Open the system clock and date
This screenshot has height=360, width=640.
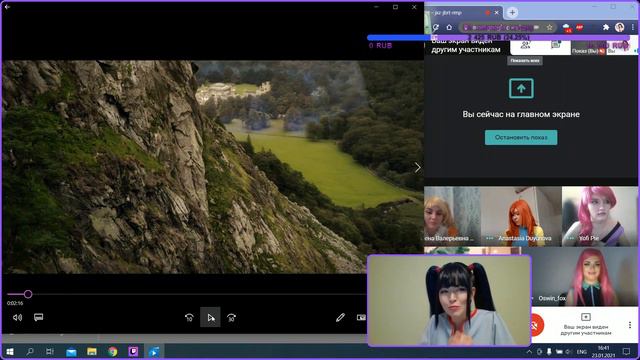pos(603,351)
